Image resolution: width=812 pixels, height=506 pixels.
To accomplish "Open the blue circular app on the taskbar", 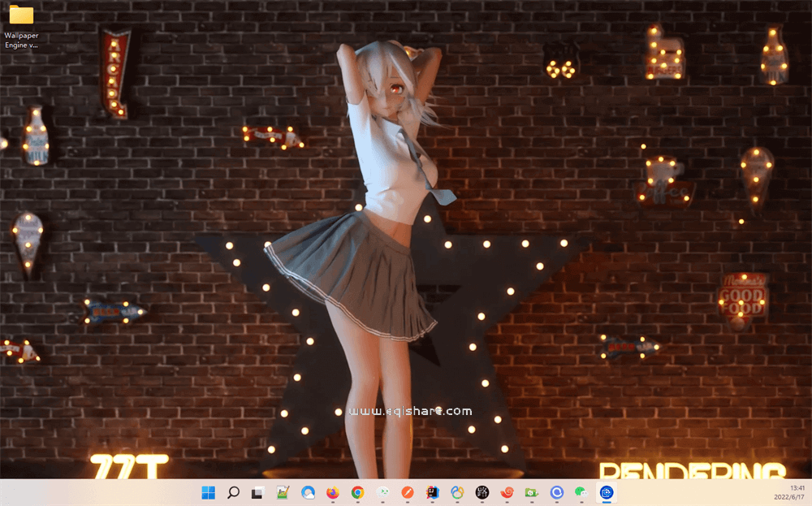I will tap(558, 493).
